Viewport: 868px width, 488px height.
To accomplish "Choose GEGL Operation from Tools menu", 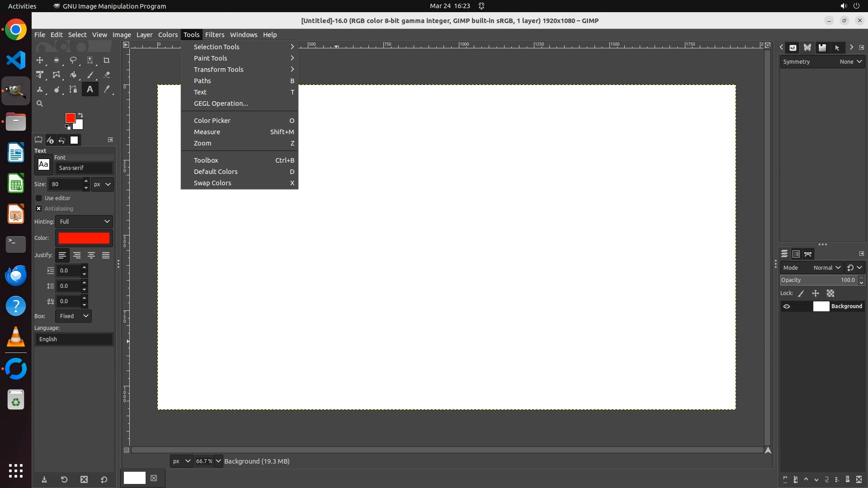I will click(x=221, y=103).
